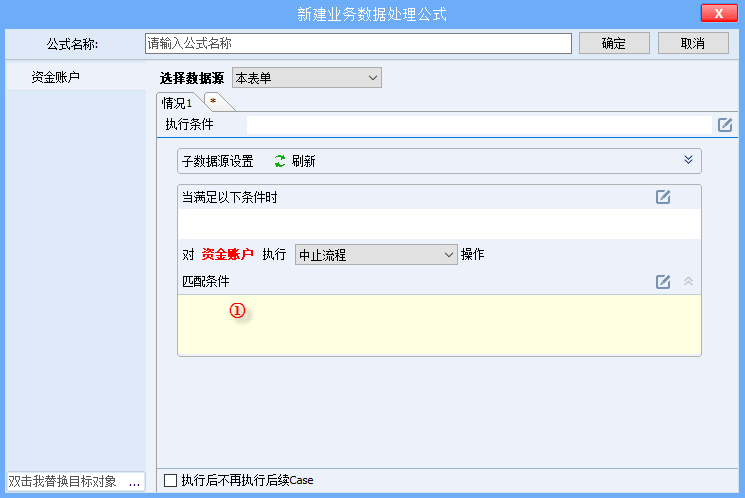
Task: Open the 中止流程 operation dropdown
Action: (x=376, y=255)
